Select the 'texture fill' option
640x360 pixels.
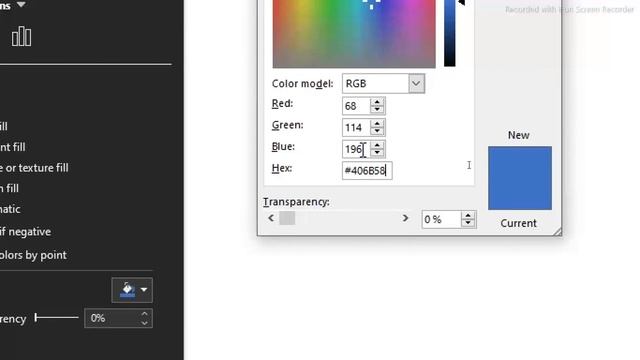(34, 168)
